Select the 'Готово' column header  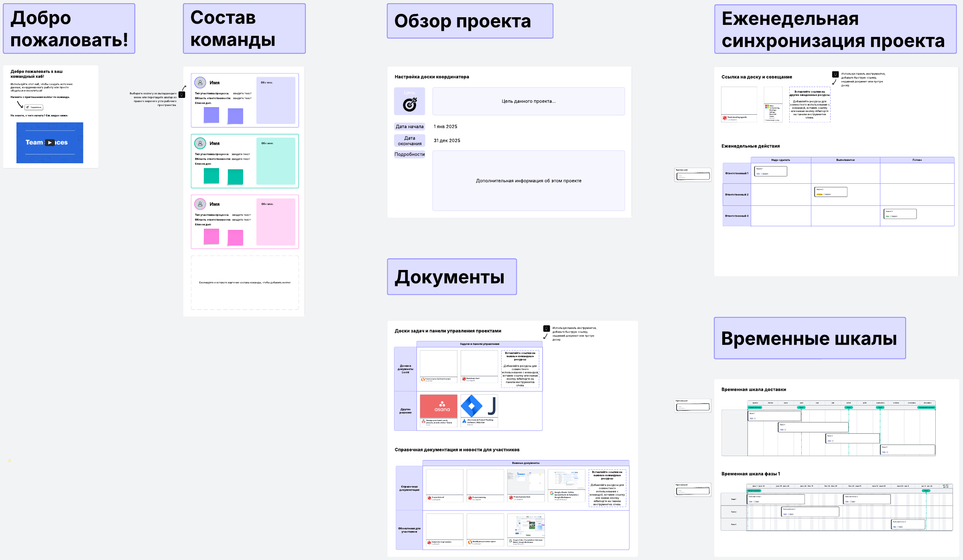917,160
